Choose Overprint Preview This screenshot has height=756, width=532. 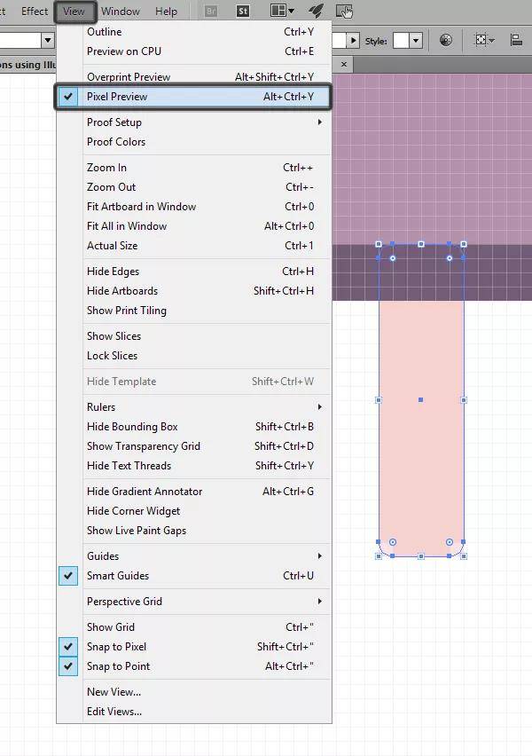click(192, 77)
